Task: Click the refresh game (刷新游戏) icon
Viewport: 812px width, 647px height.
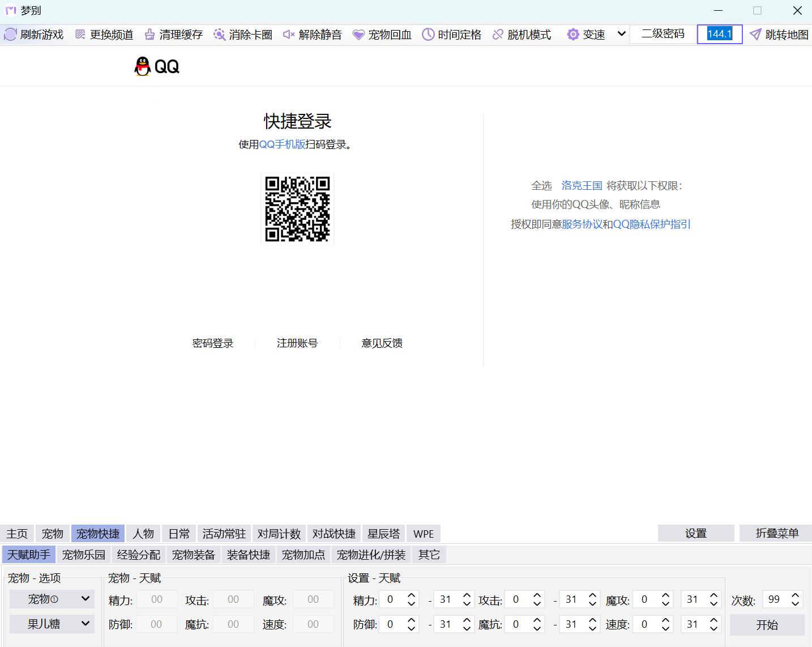Action: click(x=10, y=35)
